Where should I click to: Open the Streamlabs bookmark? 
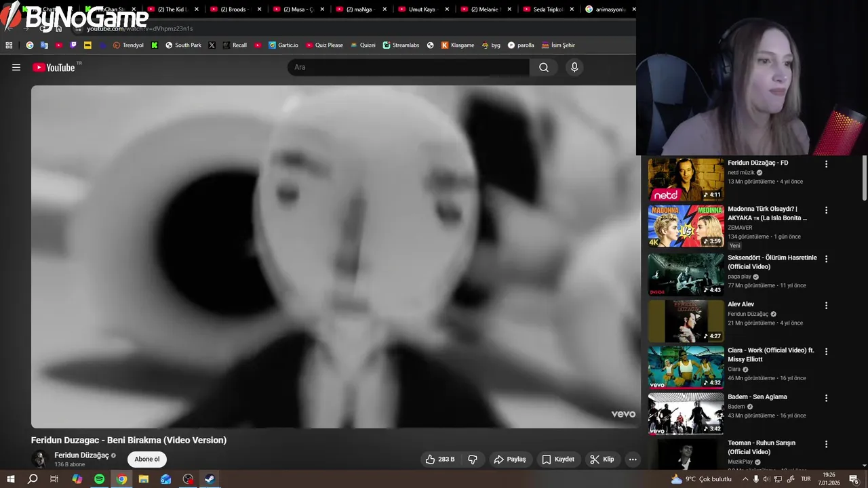coord(401,45)
